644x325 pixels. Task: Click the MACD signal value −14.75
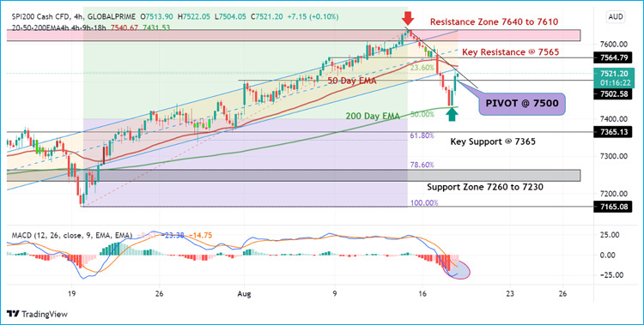click(x=199, y=236)
